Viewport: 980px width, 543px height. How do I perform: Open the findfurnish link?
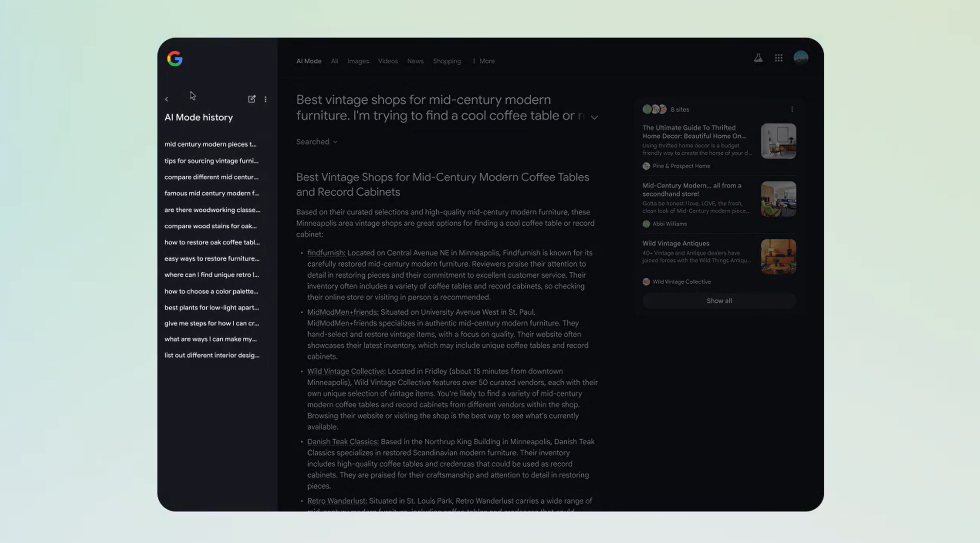coord(326,253)
